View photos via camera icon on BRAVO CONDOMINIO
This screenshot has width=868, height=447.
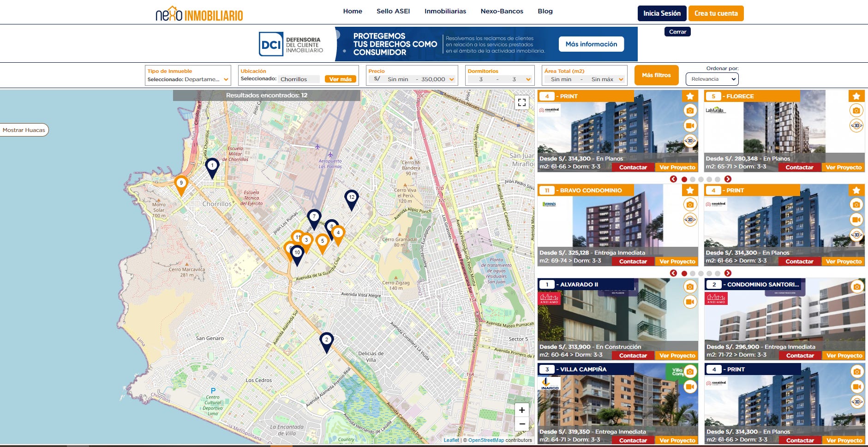[690, 204]
